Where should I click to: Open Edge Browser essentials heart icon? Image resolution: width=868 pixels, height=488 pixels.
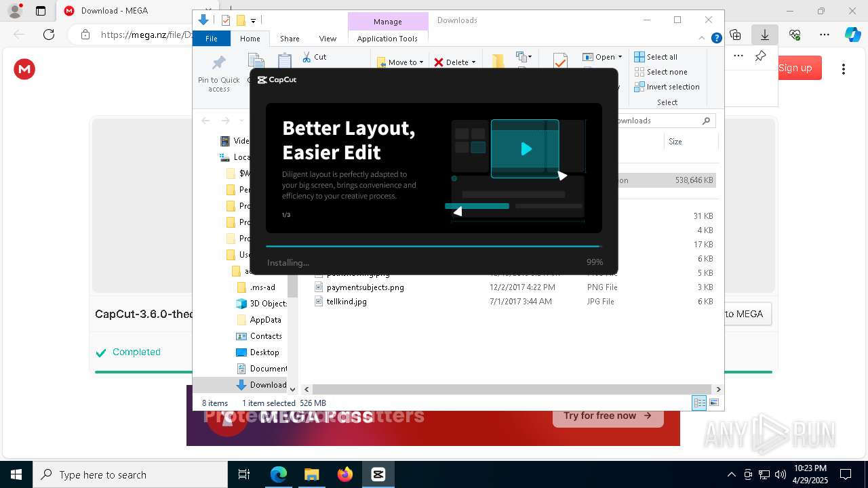795,35
